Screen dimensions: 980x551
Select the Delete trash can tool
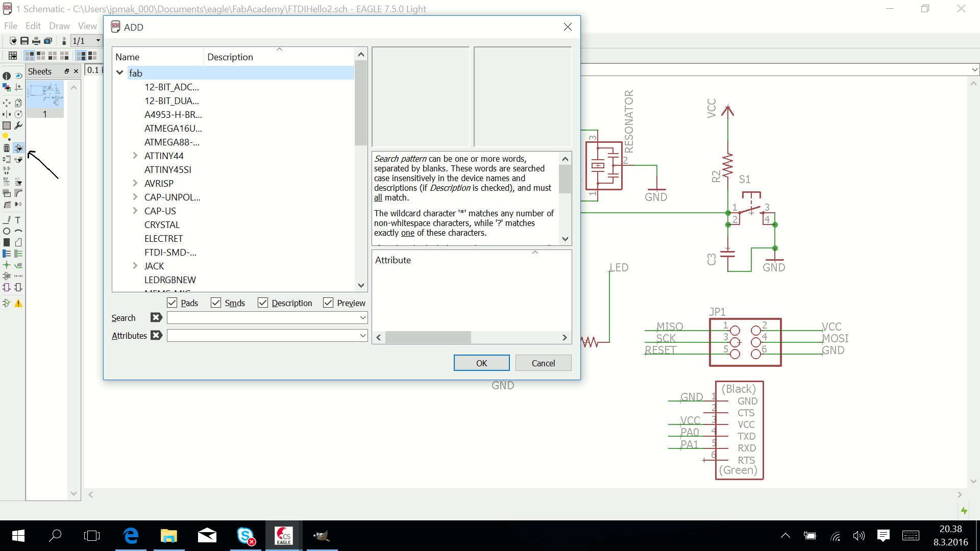(x=7, y=148)
